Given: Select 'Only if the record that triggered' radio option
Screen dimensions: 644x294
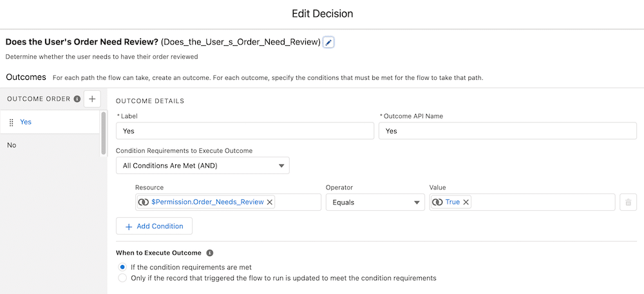Looking at the screenshot, I should 122,278.
